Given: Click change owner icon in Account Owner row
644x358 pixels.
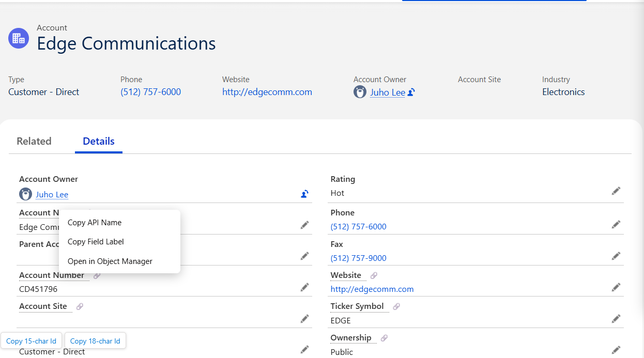Looking at the screenshot, I should 305,194.
